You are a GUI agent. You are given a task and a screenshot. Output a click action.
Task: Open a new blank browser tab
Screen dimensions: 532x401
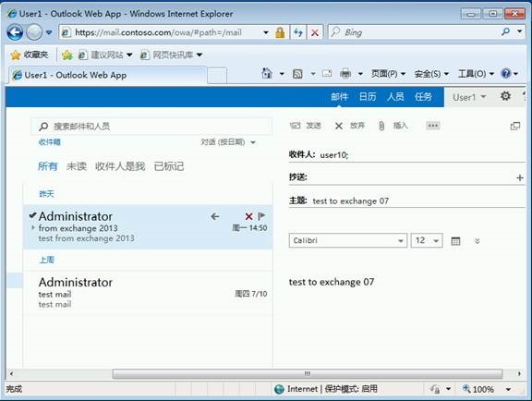(217, 76)
